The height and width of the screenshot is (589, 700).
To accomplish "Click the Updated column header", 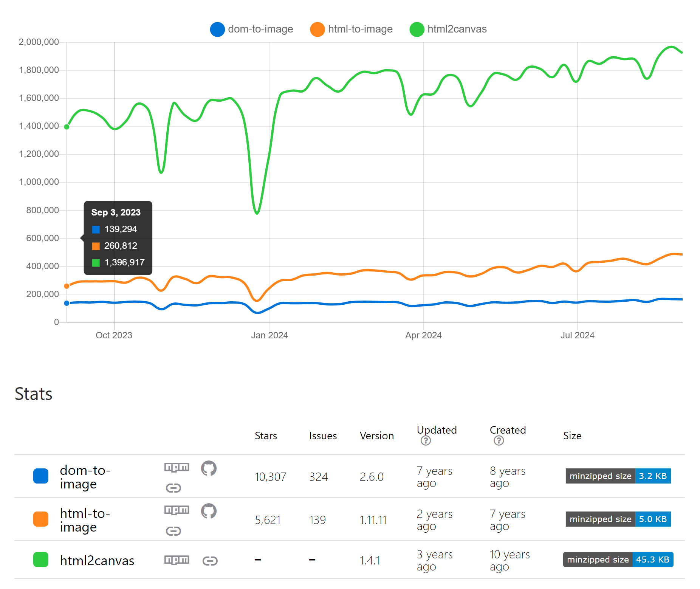I will (437, 430).
